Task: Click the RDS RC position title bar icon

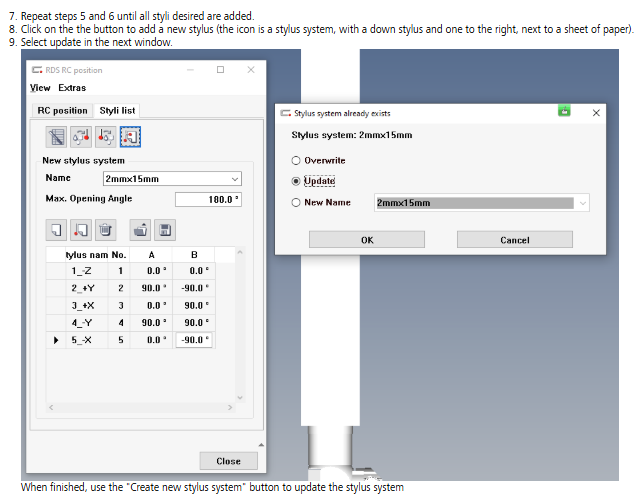Action: tap(37, 70)
